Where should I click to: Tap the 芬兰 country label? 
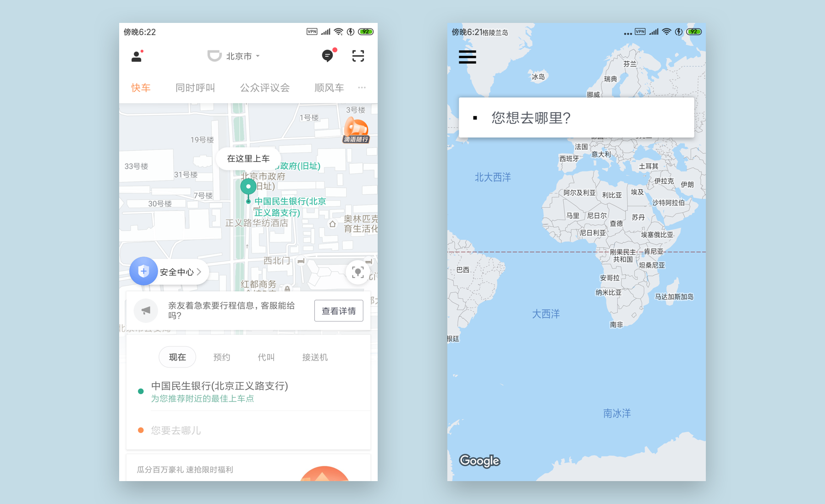click(x=630, y=64)
